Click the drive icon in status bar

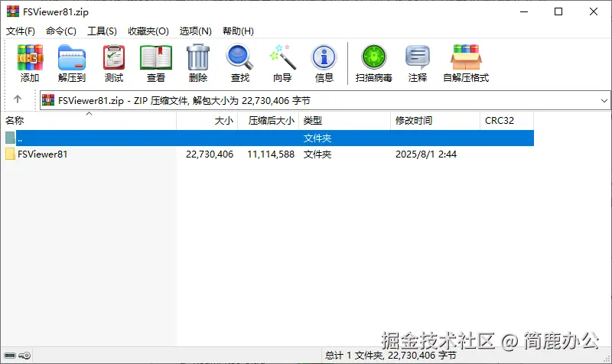tap(10, 356)
